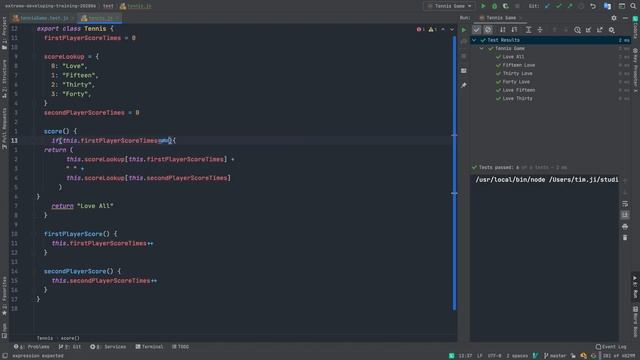This screenshot has width=640, height=360.
Task: Open the Tennis Game run configuration dropdown
Action: coord(449,6)
